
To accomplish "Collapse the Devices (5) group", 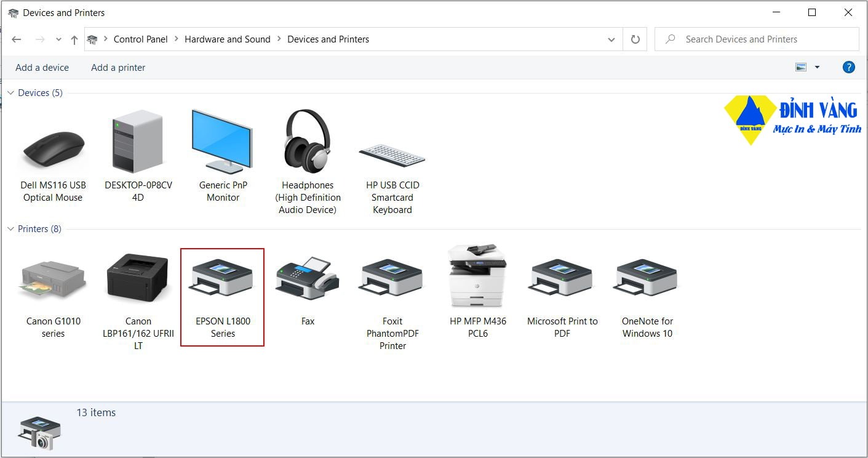I will [x=10, y=93].
